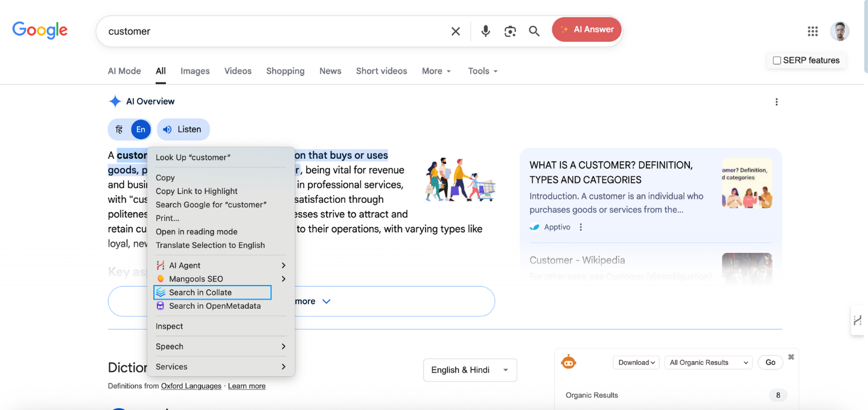The height and width of the screenshot is (410, 868).
Task: Select Inspect from the context menu
Action: (x=220, y=326)
